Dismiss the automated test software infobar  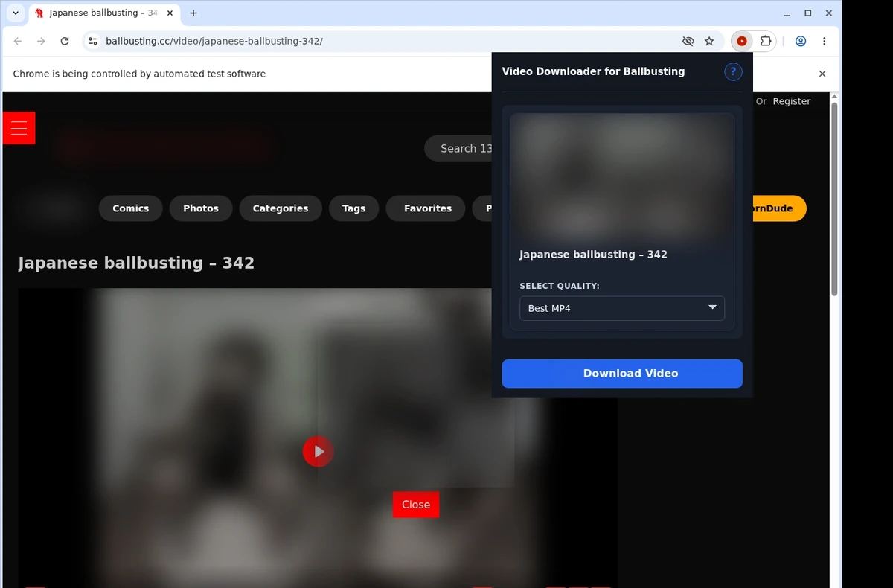pyautogui.click(x=822, y=74)
